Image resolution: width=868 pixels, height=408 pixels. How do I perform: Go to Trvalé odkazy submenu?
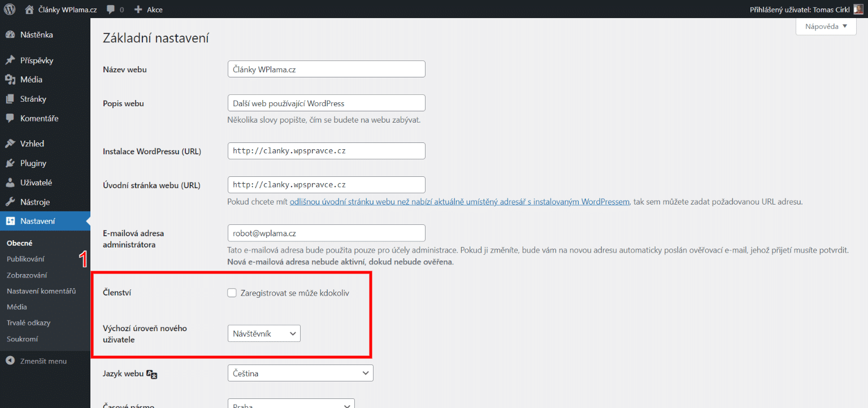click(x=28, y=323)
